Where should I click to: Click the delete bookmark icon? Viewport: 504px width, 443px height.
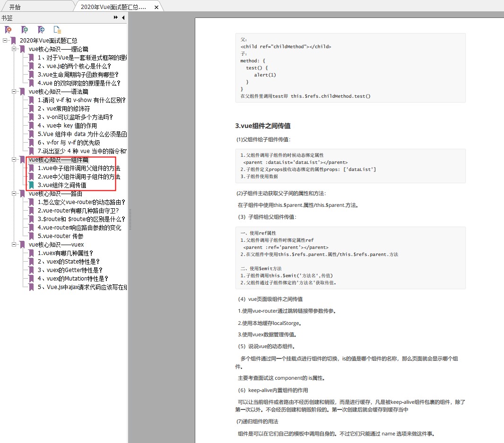(x=9, y=30)
